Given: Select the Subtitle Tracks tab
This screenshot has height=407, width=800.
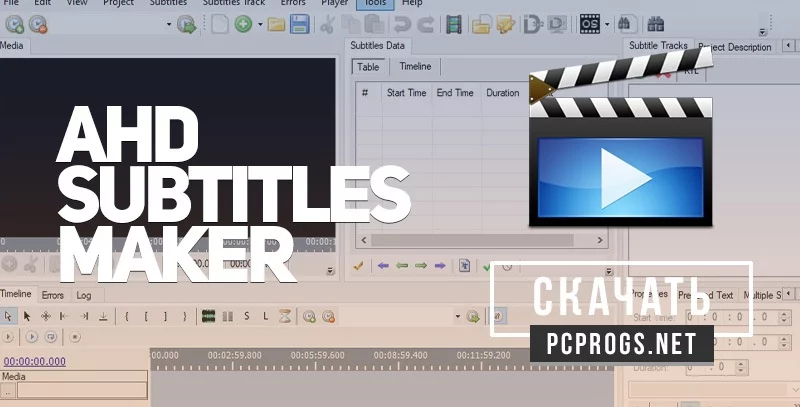Looking at the screenshot, I should coord(658,45).
